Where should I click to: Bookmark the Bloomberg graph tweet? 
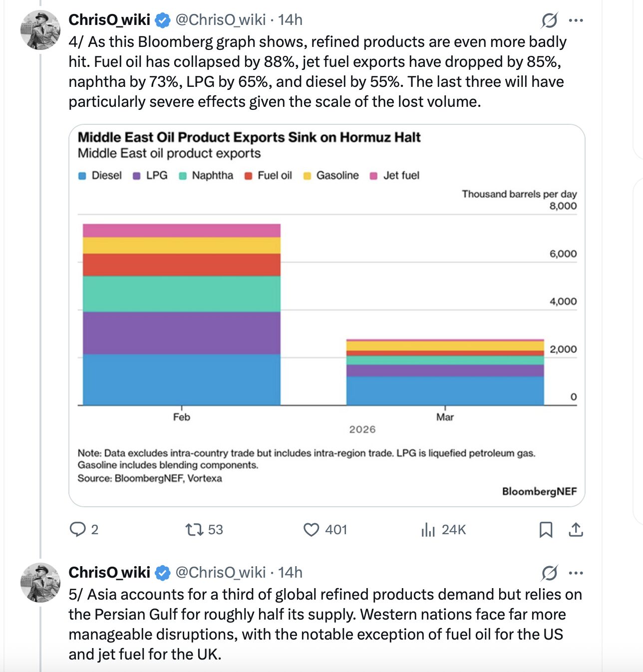(x=546, y=529)
